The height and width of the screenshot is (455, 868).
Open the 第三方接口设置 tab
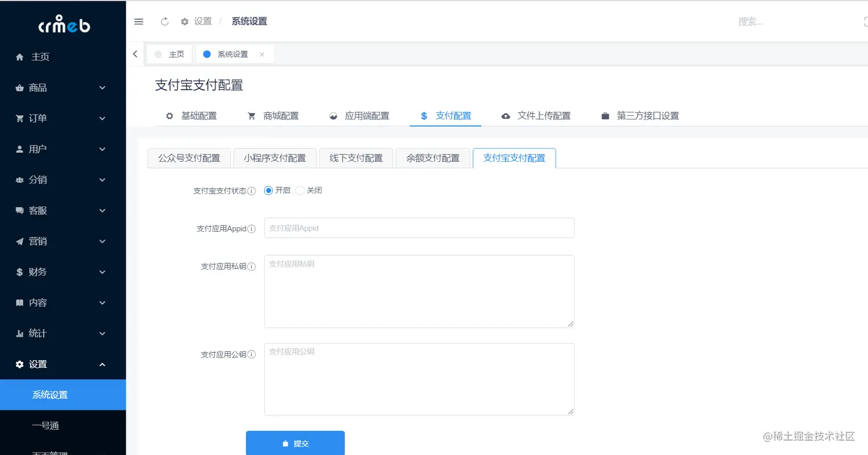pyautogui.click(x=640, y=116)
